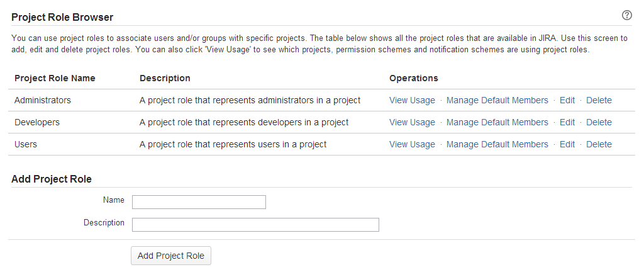Edit the Users project role
The width and height of the screenshot is (644, 272).
(x=567, y=144)
